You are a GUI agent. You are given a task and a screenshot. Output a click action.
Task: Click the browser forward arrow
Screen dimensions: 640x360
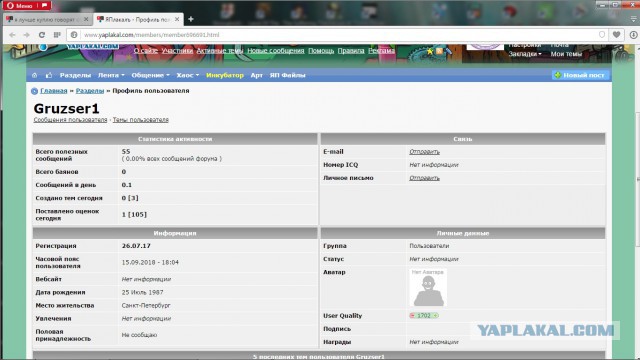pyautogui.click(x=27, y=35)
